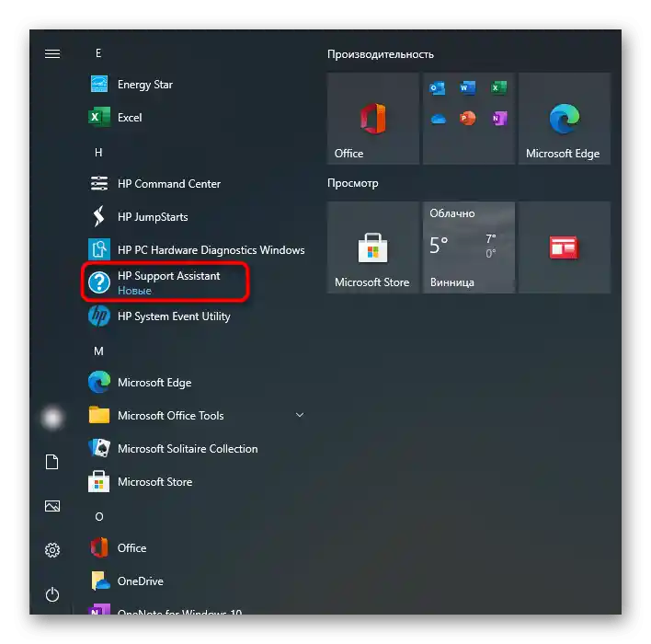This screenshot has width=651, height=644.
Task: Open Microsoft Store in app list
Action: [99, 481]
